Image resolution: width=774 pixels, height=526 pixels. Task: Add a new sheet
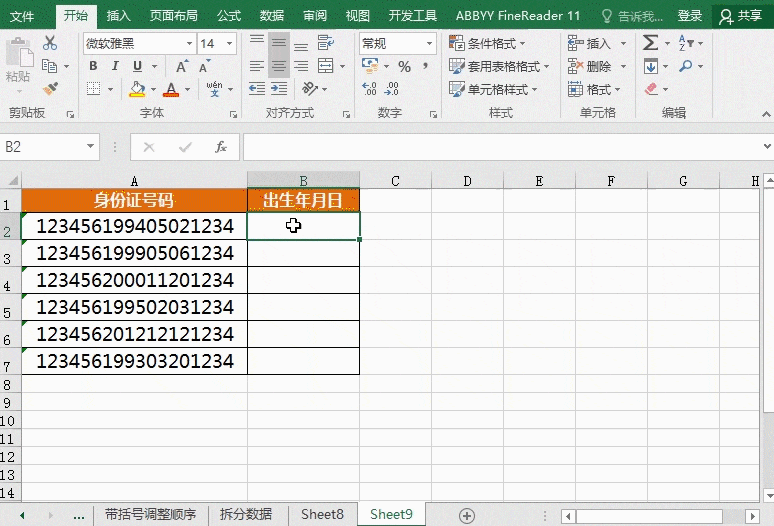coord(466,516)
